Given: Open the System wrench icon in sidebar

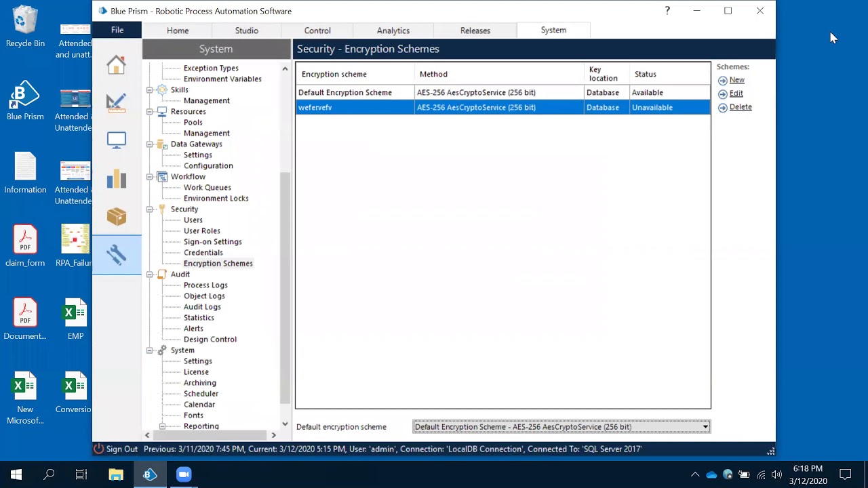Looking at the screenshot, I should (x=116, y=254).
